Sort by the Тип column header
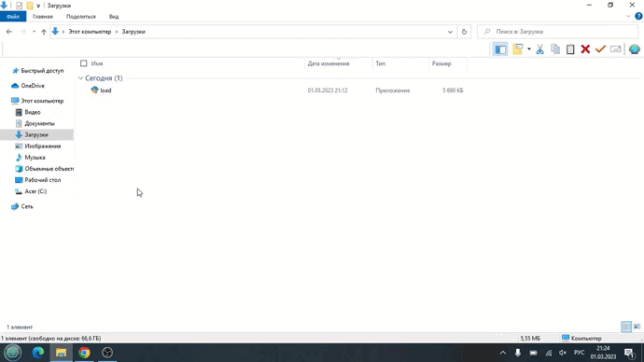Screen dimensions: 644x362 [x=380, y=63]
